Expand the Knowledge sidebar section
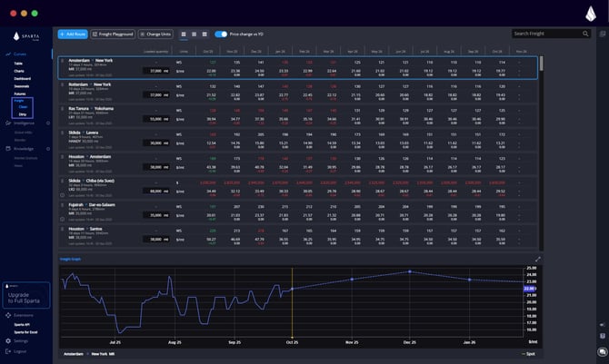The height and width of the screenshot is (364, 609). 25,148
